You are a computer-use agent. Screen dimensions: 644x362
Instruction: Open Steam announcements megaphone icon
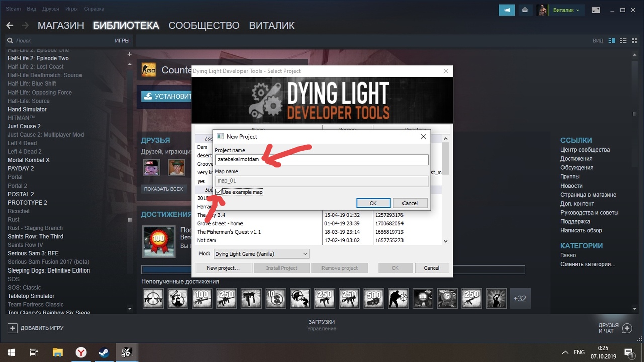click(x=507, y=10)
